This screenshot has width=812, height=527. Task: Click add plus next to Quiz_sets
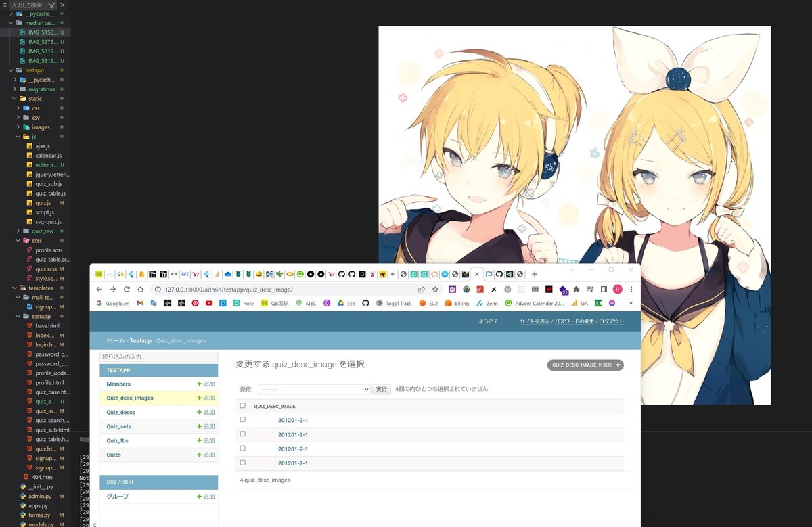(206, 426)
